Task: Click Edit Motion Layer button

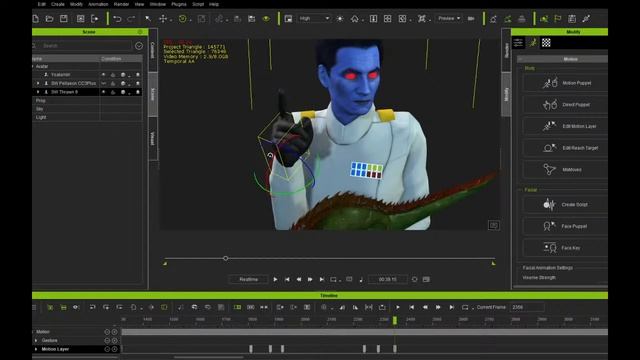Action: click(x=565, y=126)
